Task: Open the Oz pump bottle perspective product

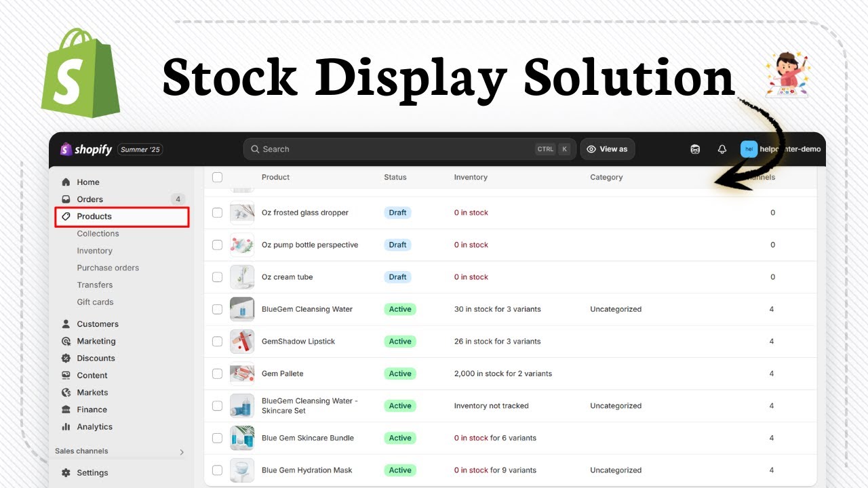Action: click(310, 245)
